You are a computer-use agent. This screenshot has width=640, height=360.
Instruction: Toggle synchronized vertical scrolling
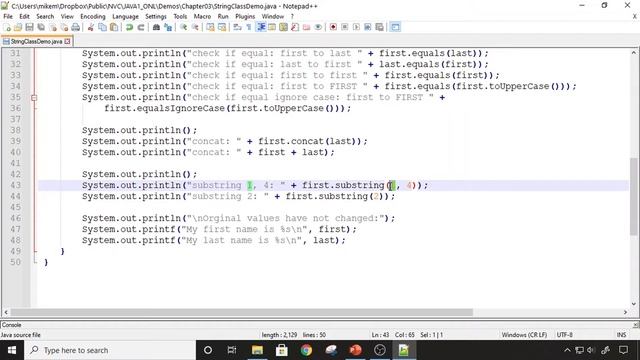[x=210, y=27]
